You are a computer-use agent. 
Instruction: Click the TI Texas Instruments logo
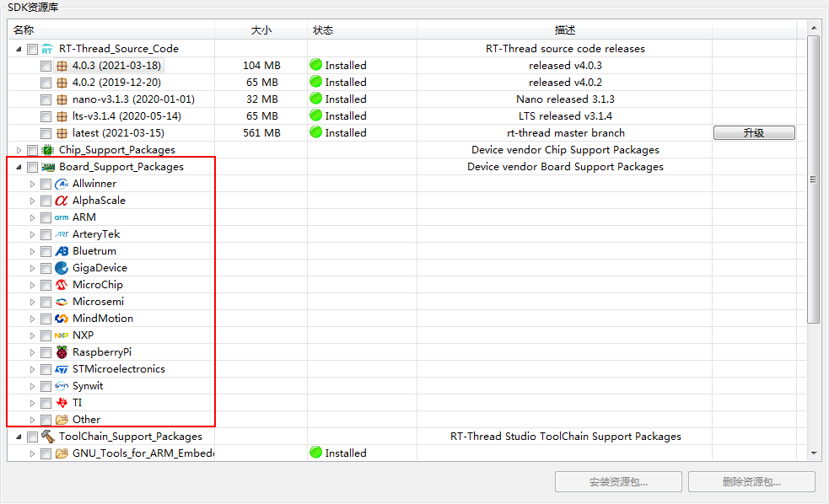pyautogui.click(x=62, y=403)
